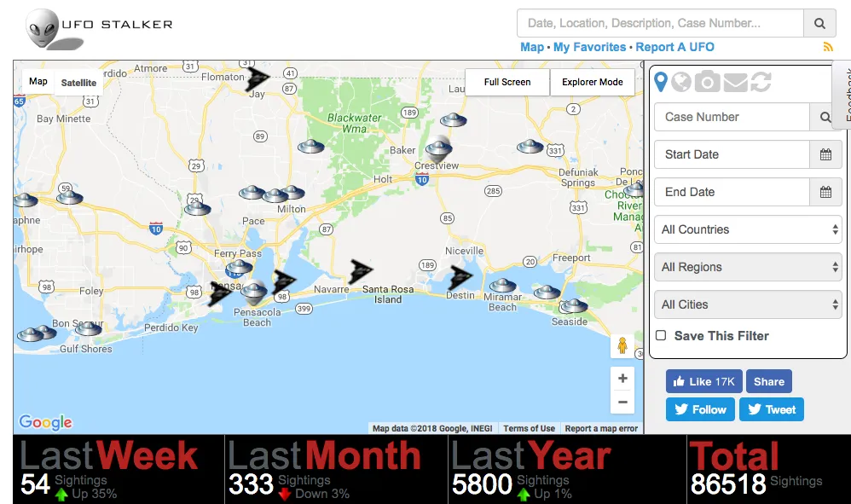Image resolution: width=851 pixels, height=504 pixels.
Task: Open the Terms of Use link
Action: pos(530,429)
